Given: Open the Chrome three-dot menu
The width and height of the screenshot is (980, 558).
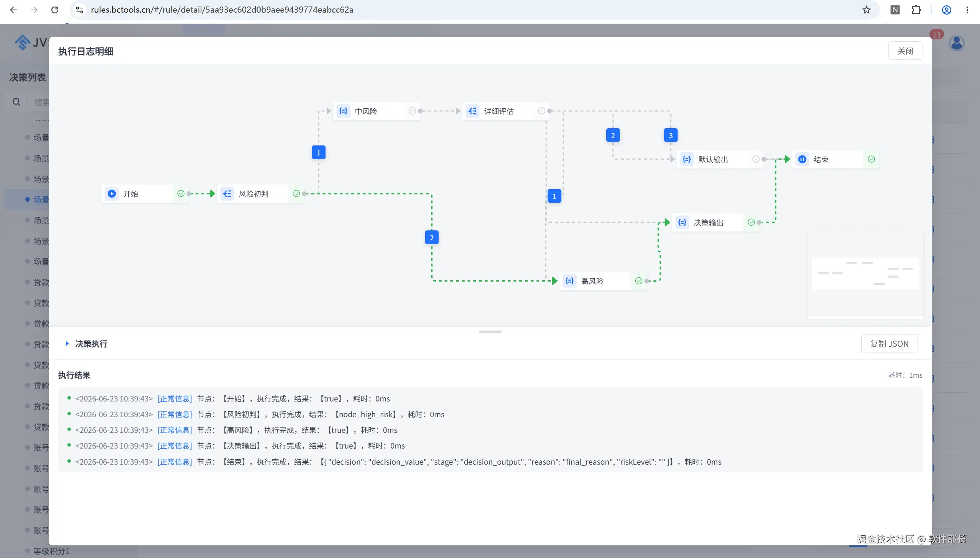Looking at the screenshot, I should pyautogui.click(x=967, y=10).
